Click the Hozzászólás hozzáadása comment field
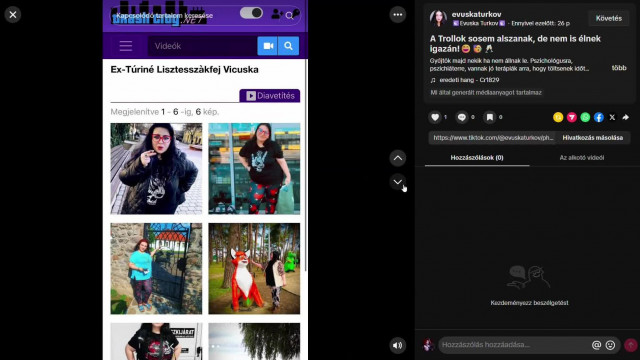The width and height of the screenshot is (640, 360). pyautogui.click(x=514, y=345)
